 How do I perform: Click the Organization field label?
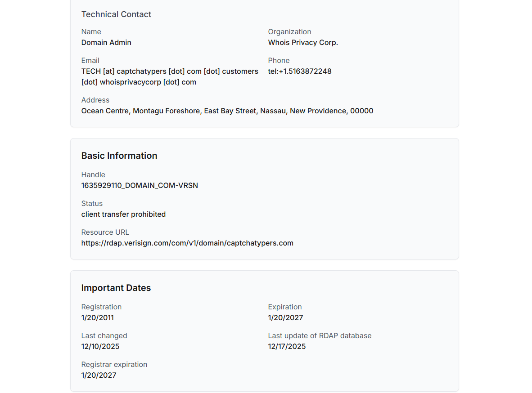(289, 32)
